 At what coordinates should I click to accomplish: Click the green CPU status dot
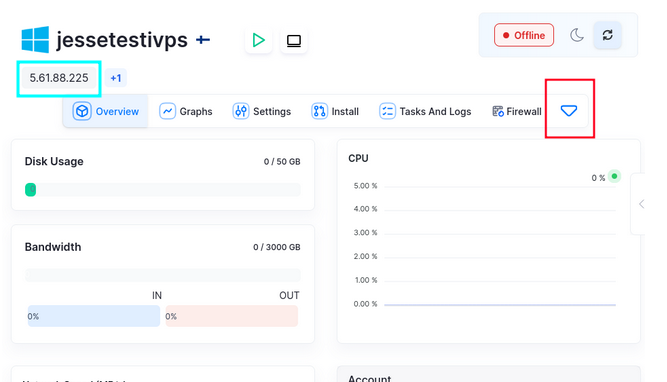coord(614,176)
